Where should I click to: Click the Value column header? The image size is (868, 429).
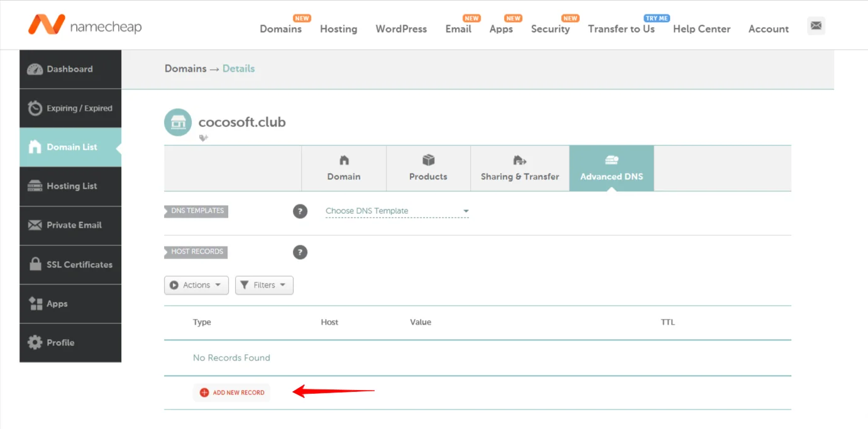[x=420, y=322]
